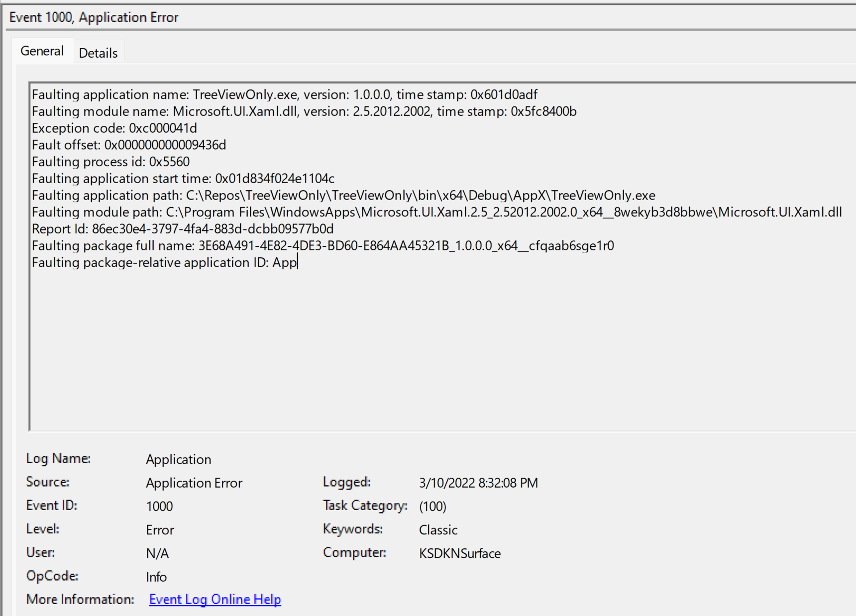Click the 'Faulting module path' line
Image resolution: width=856 pixels, height=616 pixels.
pos(437,212)
